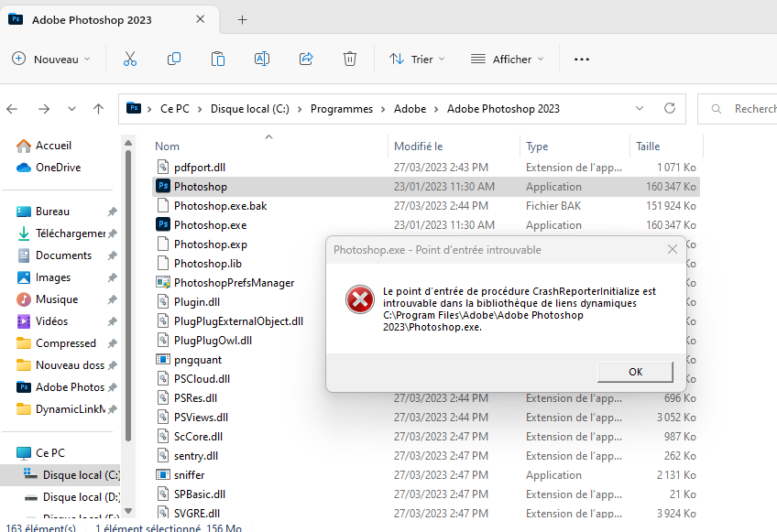Go up one folder level arrow
777x532 pixels.
99,109
